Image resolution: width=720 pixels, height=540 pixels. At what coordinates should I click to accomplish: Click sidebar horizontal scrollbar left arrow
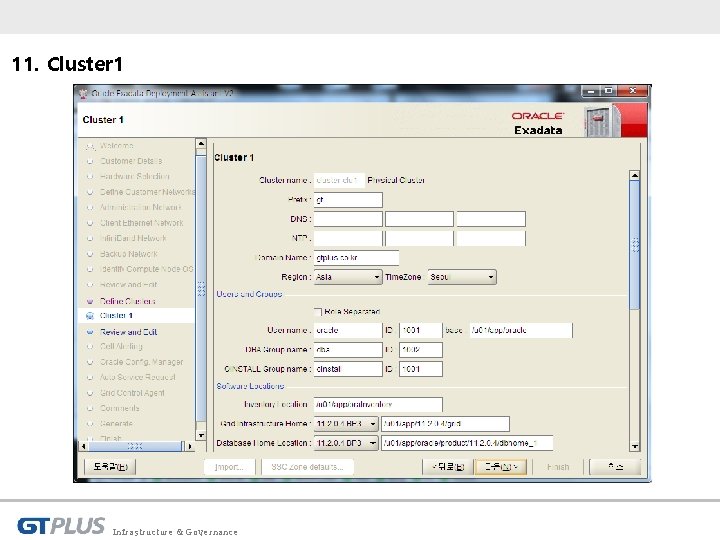coord(84,446)
